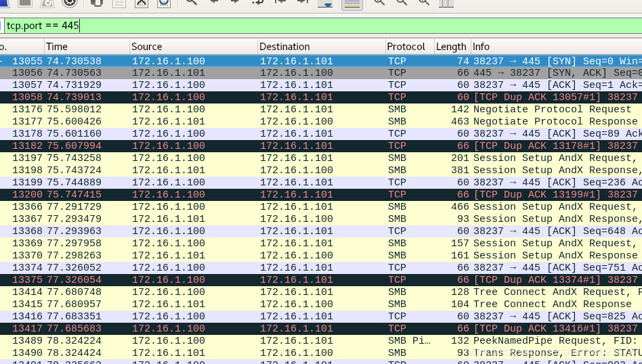The width and height of the screenshot is (642, 364).
Task: Toggle auto-scroll during live capture
Action: [x=325, y=3]
